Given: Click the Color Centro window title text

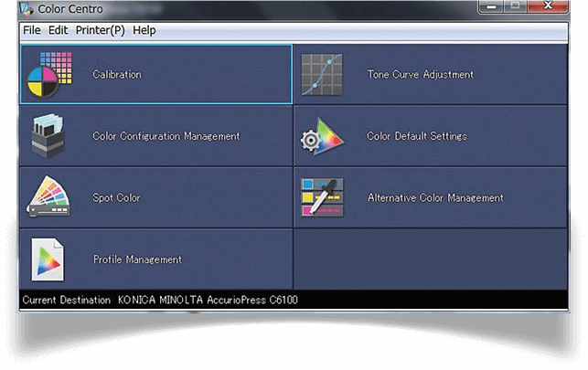Looking at the screenshot, I should pos(70,8).
